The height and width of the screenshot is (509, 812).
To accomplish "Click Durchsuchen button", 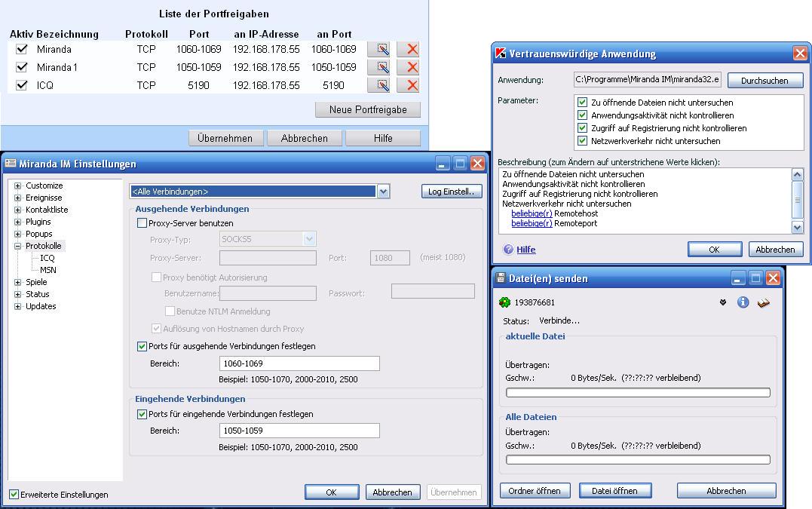I will tap(765, 80).
